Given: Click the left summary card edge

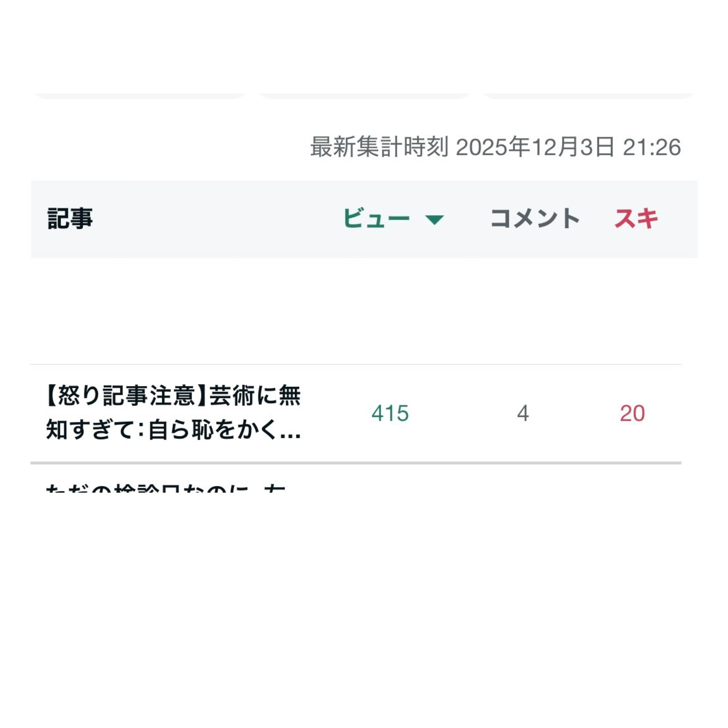Looking at the screenshot, I should pos(140,96).
